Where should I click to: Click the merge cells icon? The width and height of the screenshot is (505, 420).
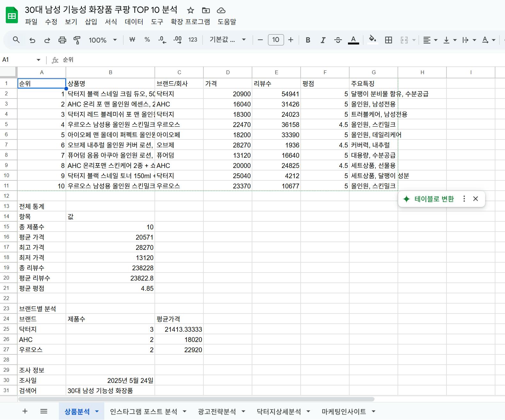point(404,40)
